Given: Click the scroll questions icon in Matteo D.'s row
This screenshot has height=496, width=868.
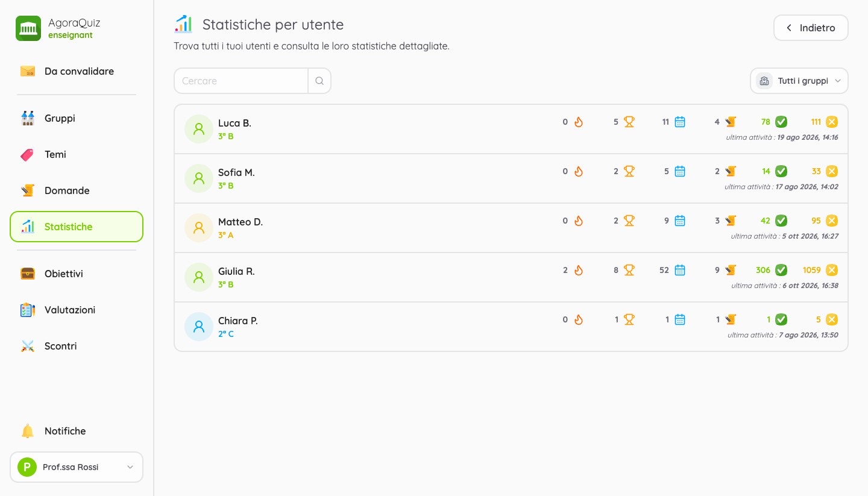Looking at the screenshot, I should 731,221.
